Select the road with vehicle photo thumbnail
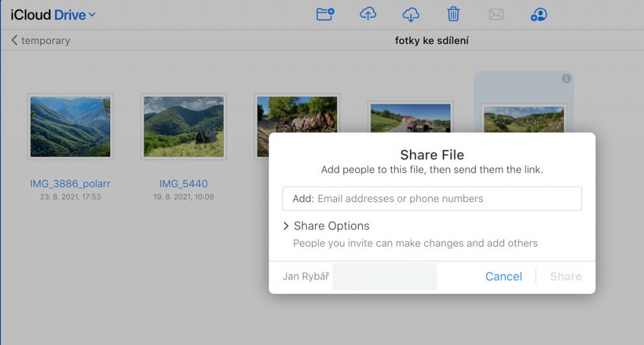Viewport: 644px width, 345px height. (409, 118)
